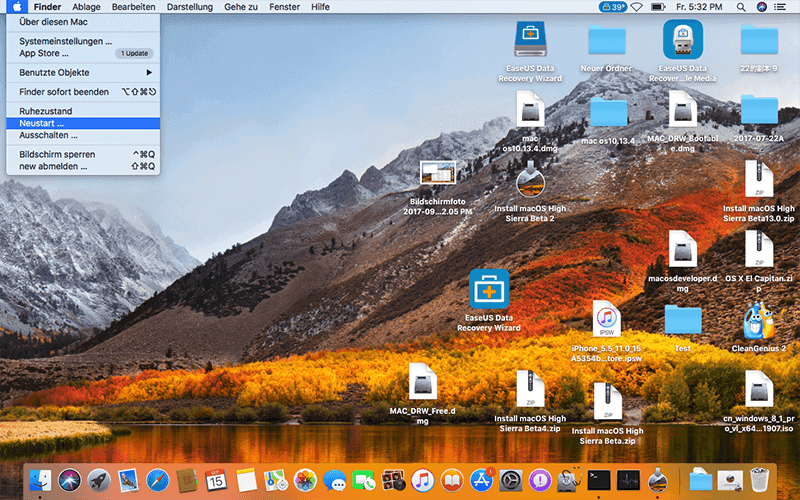This screenshot has height=500, width=800.
Task: Open Spotlight search magnifier icon
Action: (741, 7)
